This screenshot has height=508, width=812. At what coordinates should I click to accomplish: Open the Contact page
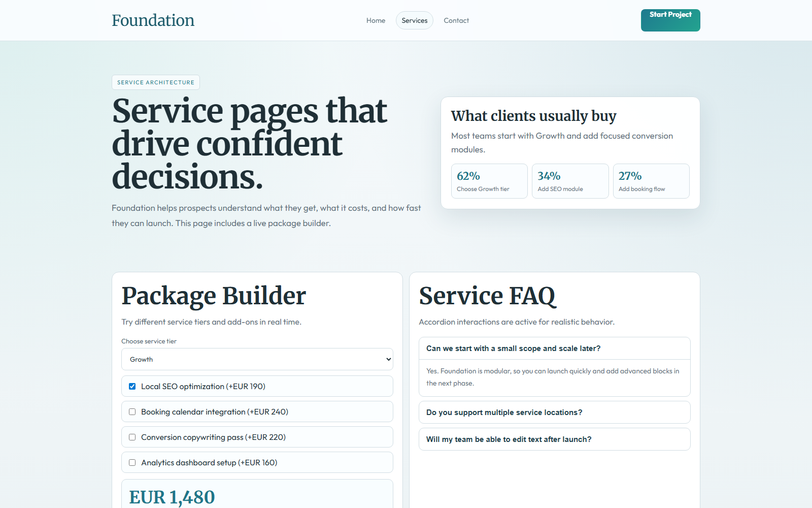point(456,20)
